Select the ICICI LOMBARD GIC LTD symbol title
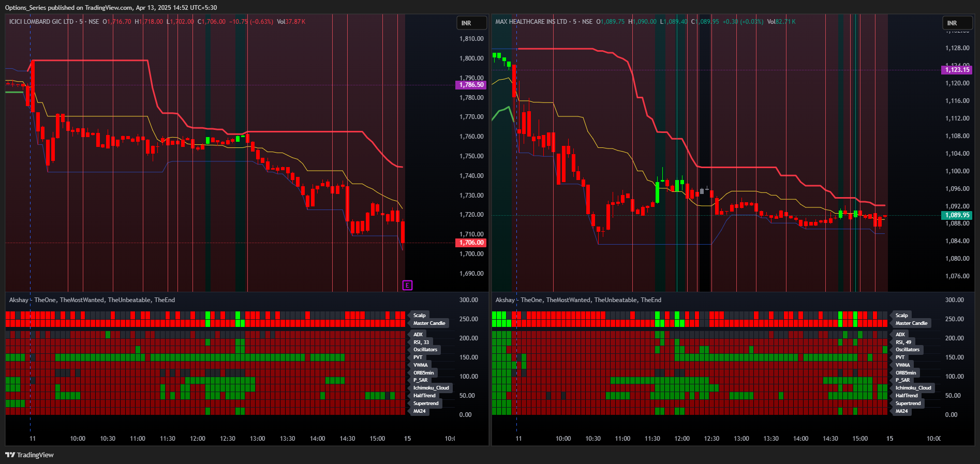The height and width of the screenshot is (464, 980). [41, 22]
